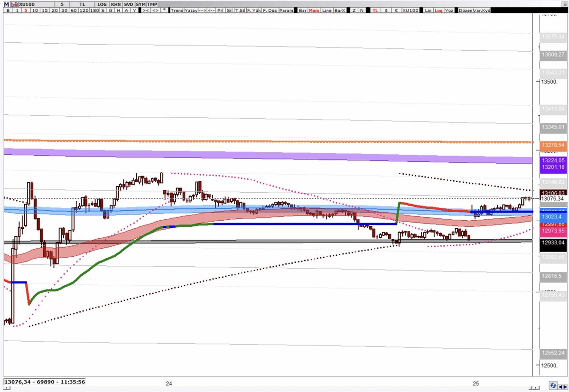The width and height of the screenshot is (569, 392).
Task: Click the SVD button
Action: (129, 4)
